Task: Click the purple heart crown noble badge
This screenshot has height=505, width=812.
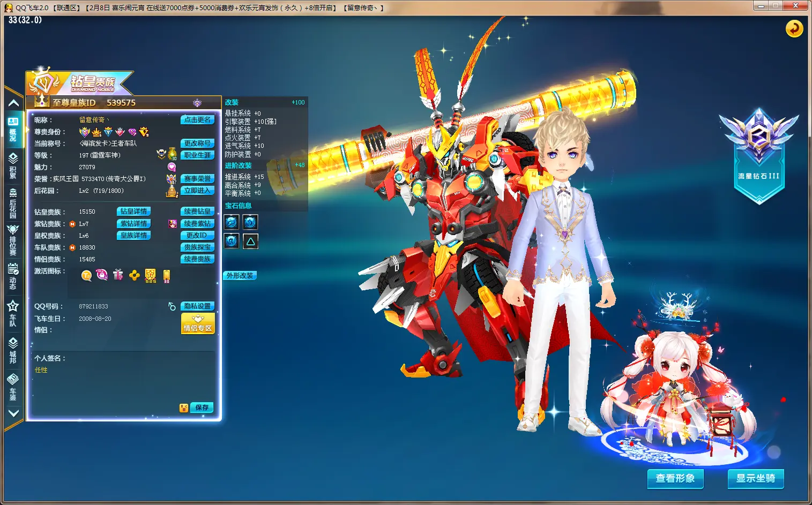Action: 85,132
